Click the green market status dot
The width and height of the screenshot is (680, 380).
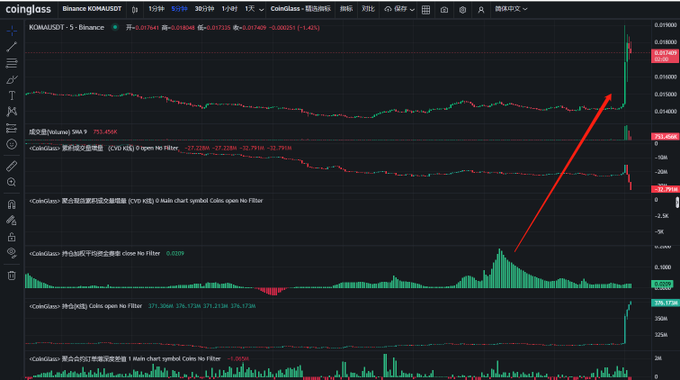(115, 27)
